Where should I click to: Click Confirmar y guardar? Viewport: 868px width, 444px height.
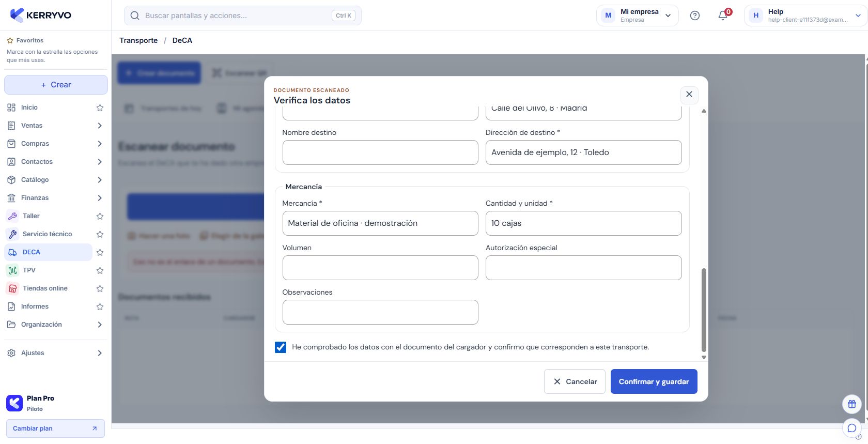[654, 381]
